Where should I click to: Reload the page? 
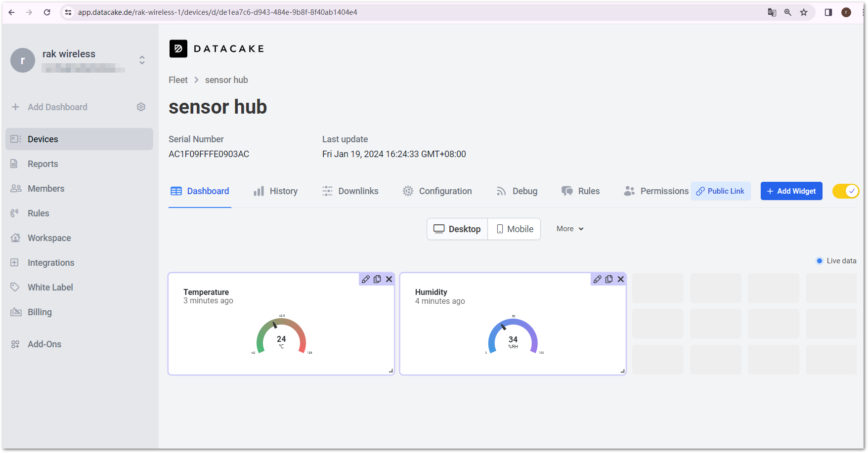pyautogui.click(x=47, y=12)
